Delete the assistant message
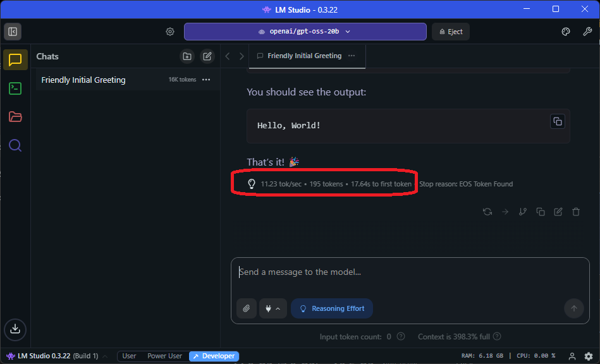 coord(576,212)
